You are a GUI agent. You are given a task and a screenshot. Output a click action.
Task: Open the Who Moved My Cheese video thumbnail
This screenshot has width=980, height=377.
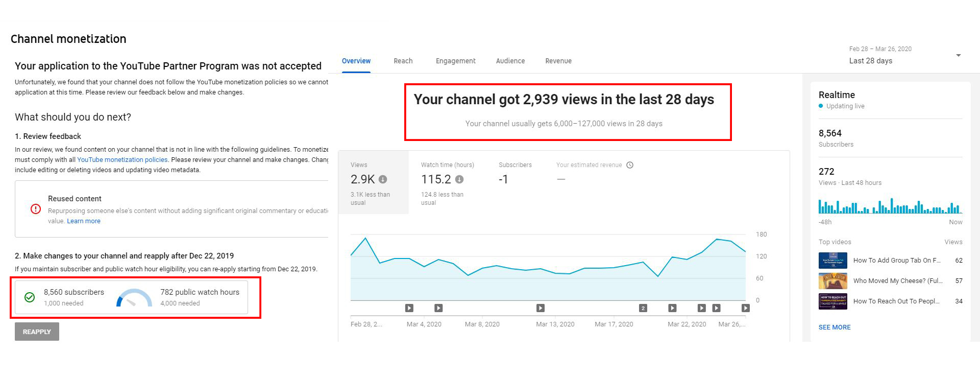pos(833,281)
